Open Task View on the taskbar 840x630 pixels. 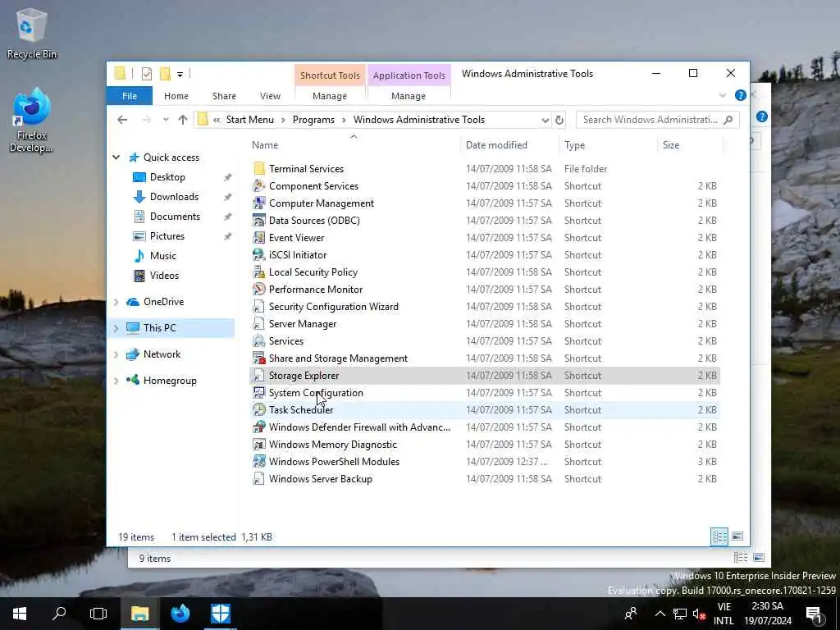[98, 614]
